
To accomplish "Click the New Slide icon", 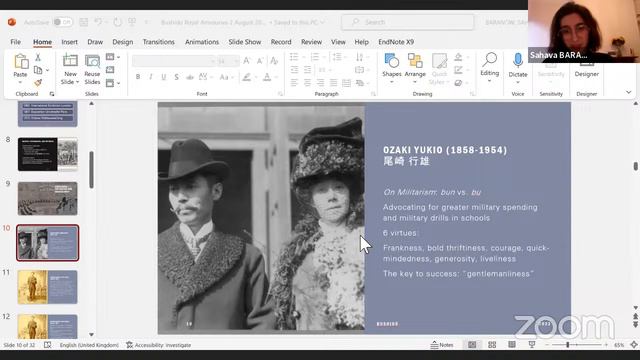I will (x=70, y=61).
